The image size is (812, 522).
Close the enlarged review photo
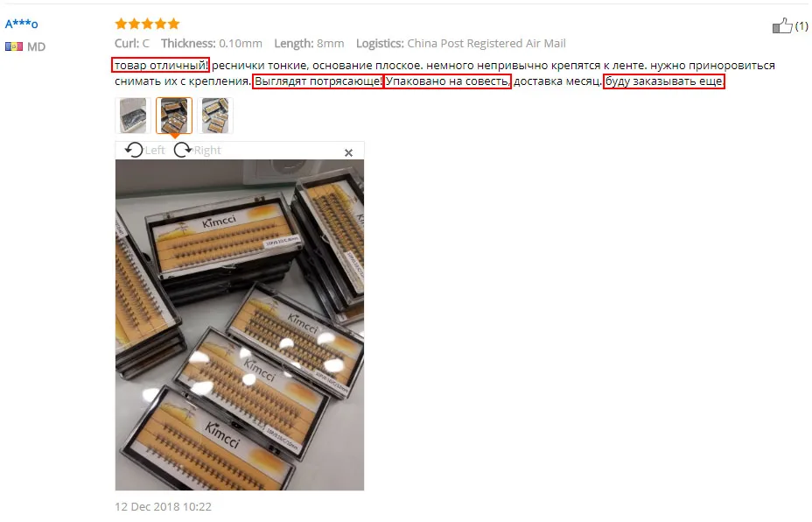(348, 152)
